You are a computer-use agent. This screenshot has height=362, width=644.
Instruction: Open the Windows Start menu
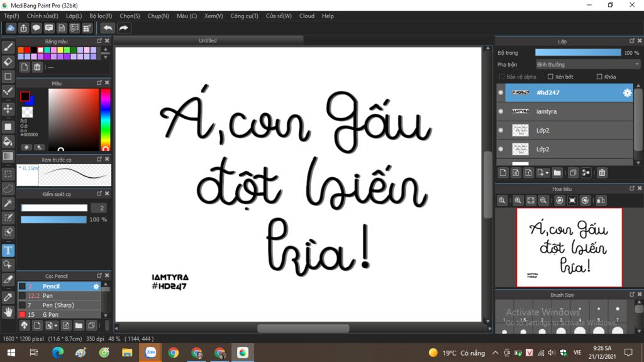click(11, 353)
